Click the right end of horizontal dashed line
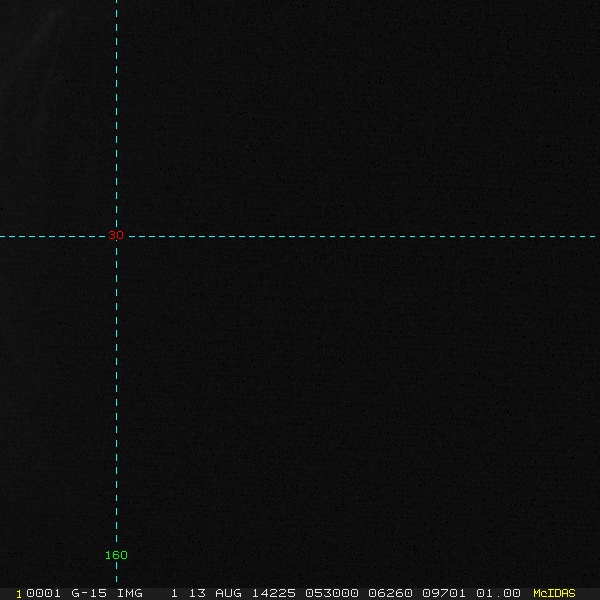Viewport: 600px width, 600px height. coord(596,237)
